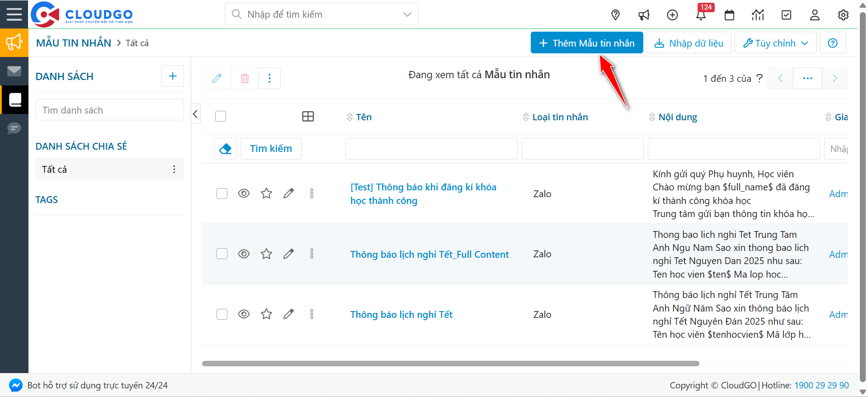Open the calendar icon in header

729,15
